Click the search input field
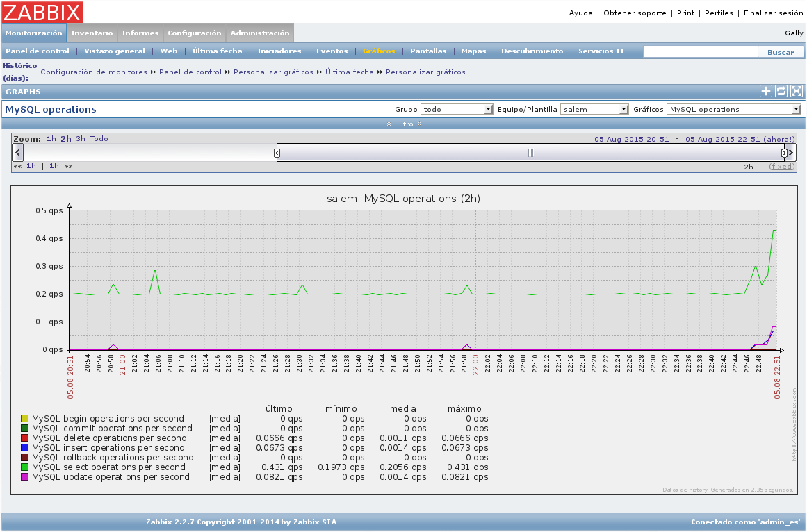Screen dimensions: 807x532 tap(701, 51)
